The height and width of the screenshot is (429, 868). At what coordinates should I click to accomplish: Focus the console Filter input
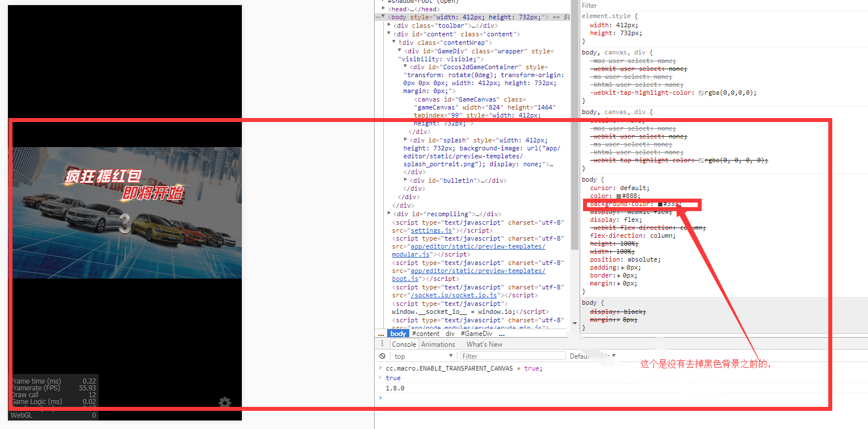pyautogui.click(x=513, y=356)
